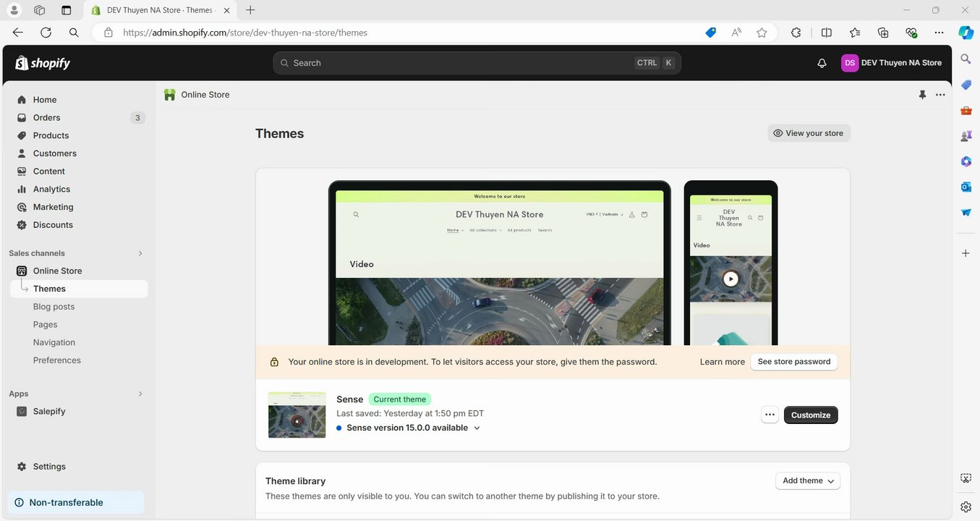Click shopping tag icon in address bar
This screenshot has height=521, width=980.
(711, 33)
